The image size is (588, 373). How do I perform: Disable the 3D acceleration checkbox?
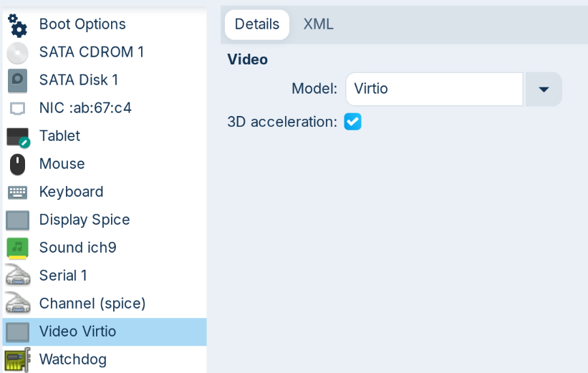coord(352,122)
